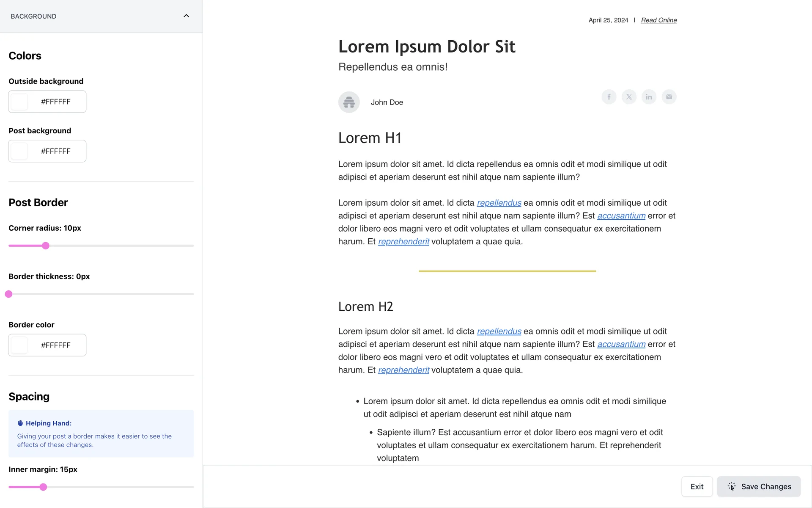Image resolution: width=812 pixels, height=508 pixels.
Task: Click the Facebook share icon
Action: 609,97
